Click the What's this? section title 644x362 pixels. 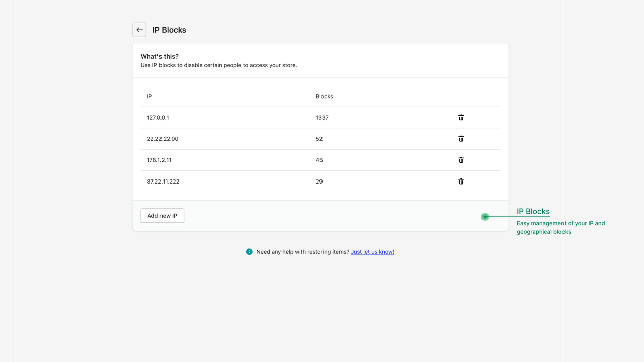point(159,56)
